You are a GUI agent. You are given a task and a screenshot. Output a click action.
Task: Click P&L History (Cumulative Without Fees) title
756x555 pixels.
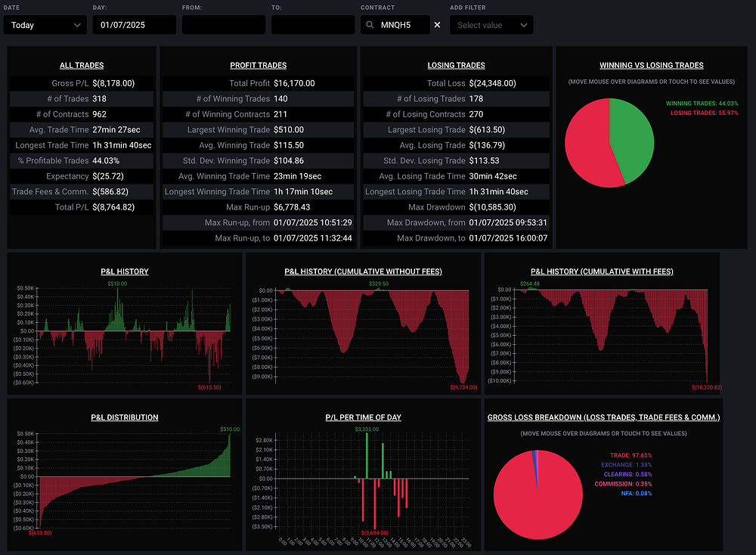pos(363,271)
